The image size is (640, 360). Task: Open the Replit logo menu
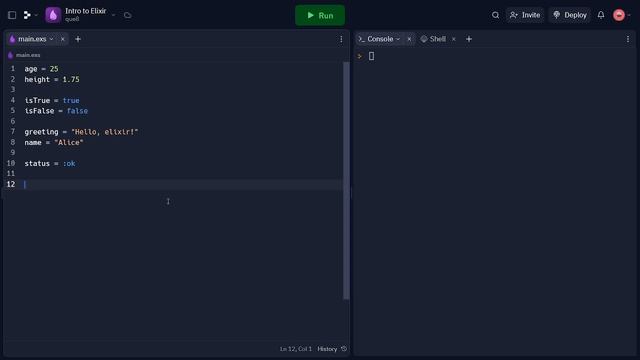27,15
